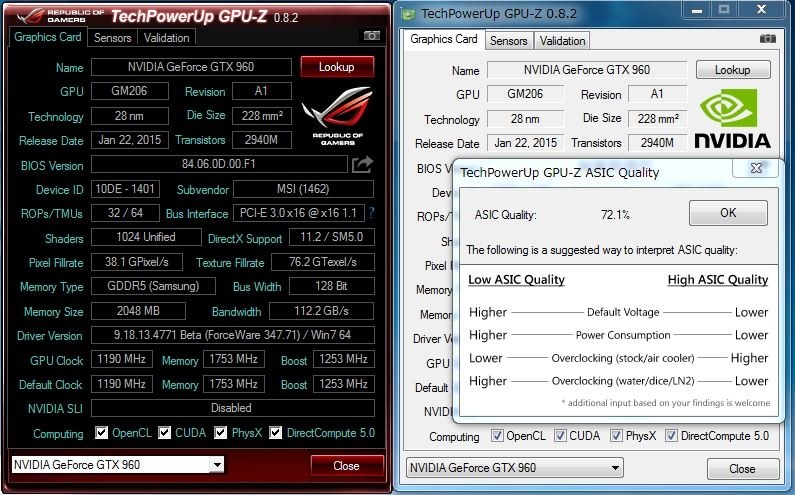
Task: Click the BIOS save/share arrow icon in ROG window
Action: point(362,164)
